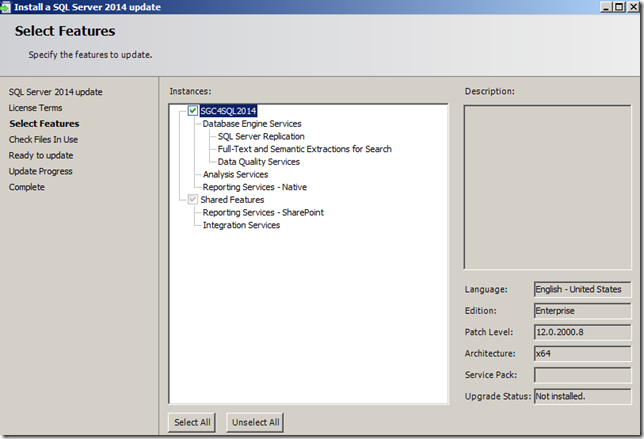
Task: Go to Check Files In Use step
Action: (43, 140)
